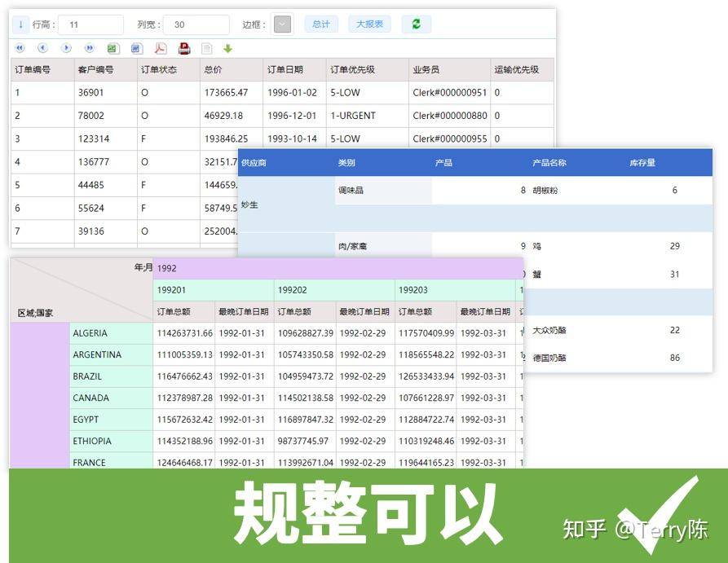Focus the 列宽 input field
The width and height of the screenshot is (728, 563).
pyautogui.click(x=196, y=24)
